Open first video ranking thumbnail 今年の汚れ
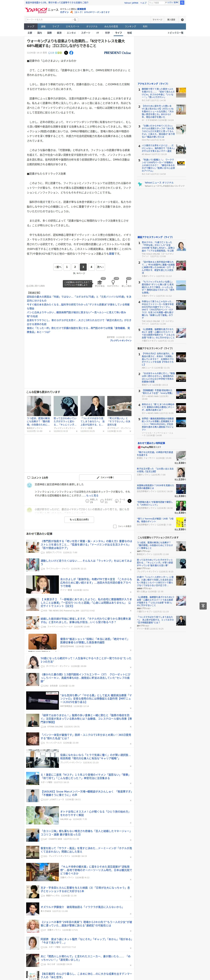Viewport: 210px width, 980px height. pyautogui.click(x=181, y=357)
